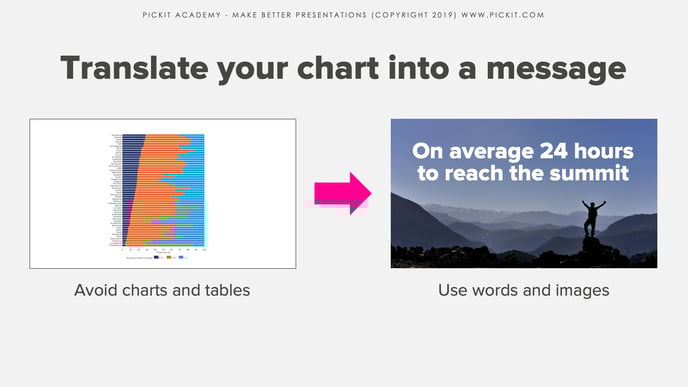Click the dark blue legend swatch below chart
Viewport: 688px width, 387px height.
[156, 257]
